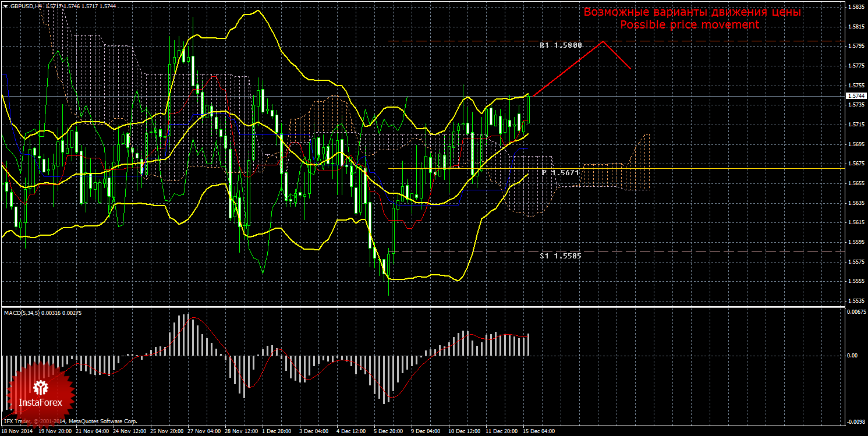Click the '10 Dec 12:00' time axis label
This screenshot has width=868, height=436.
click(465, 432)
